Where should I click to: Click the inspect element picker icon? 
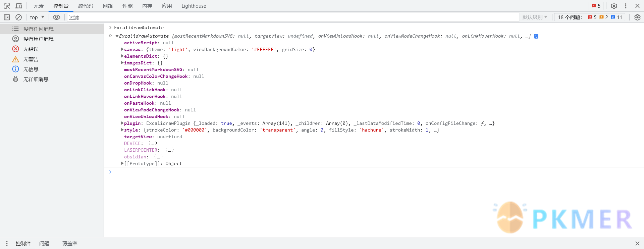[7, 6]
